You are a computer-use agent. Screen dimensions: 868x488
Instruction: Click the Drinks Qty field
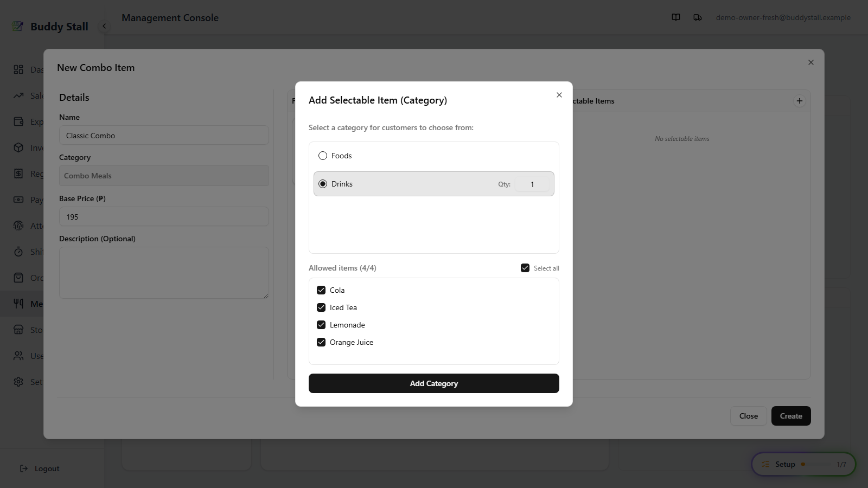532,184
